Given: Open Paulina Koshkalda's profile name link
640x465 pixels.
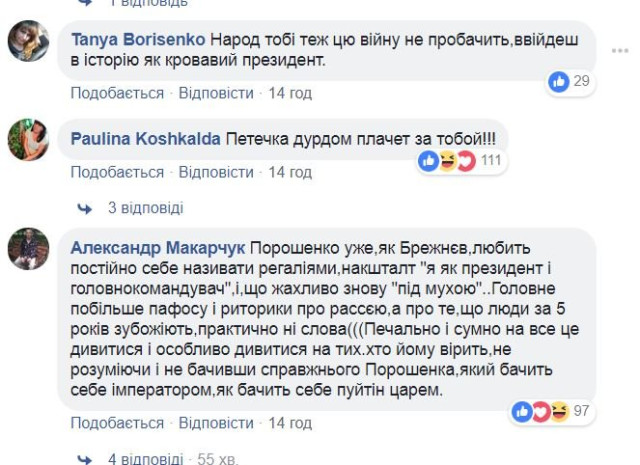Looking at the screenshot, I should pos(145,139).
